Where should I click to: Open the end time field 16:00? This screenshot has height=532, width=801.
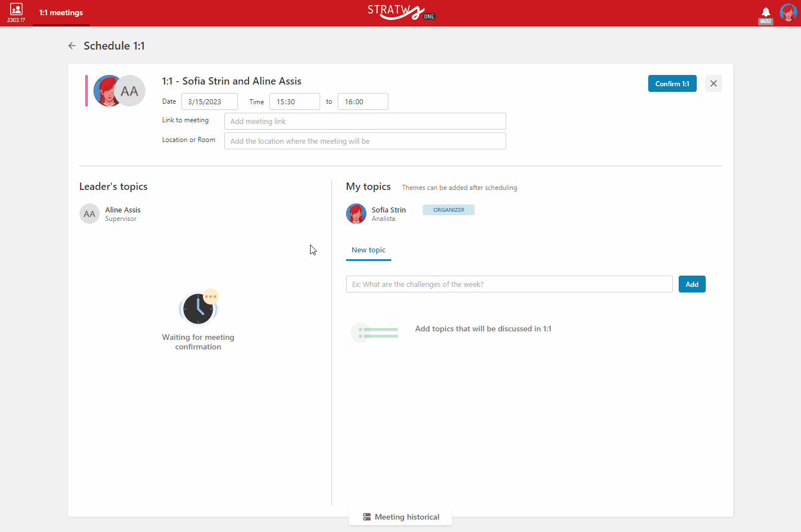click(363, 101)
